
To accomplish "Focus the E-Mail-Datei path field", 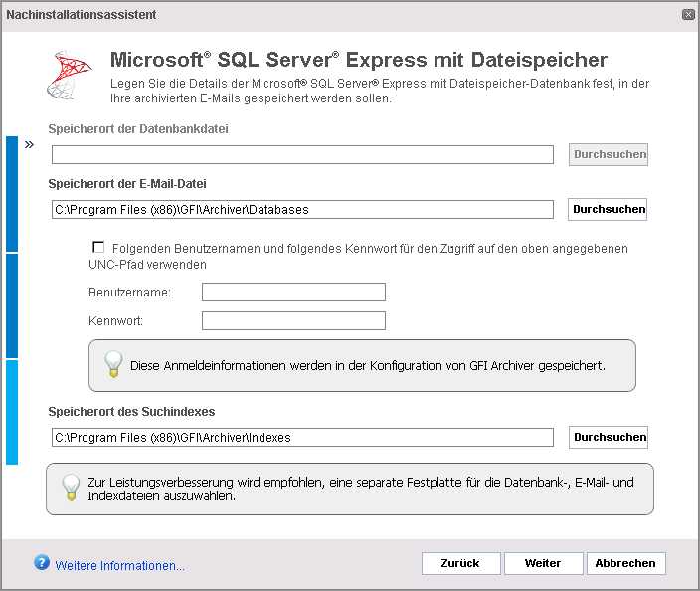I will click(x=302, y=210).
